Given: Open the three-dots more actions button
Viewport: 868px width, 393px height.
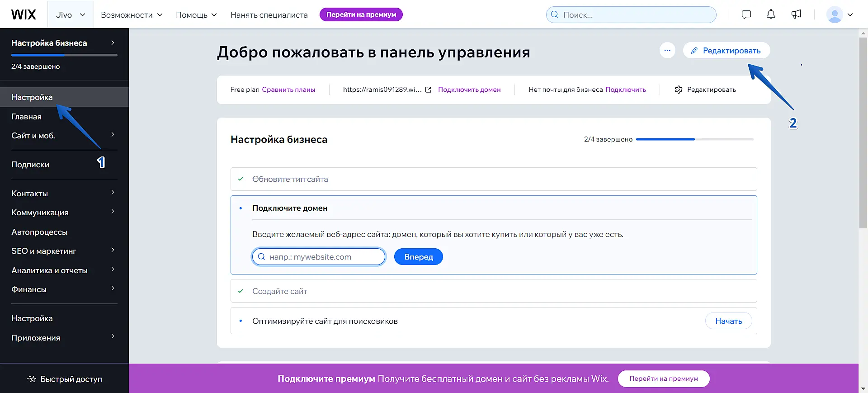Looking at the screenshot, I should [x=667, y=50].
